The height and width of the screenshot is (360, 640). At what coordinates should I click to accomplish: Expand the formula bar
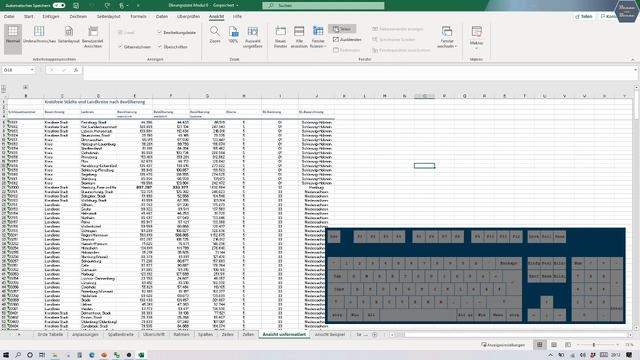click(x=635, y=70)
